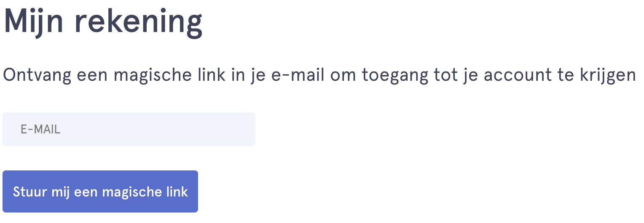Click the 'Ontvang een magische link' description text
Screen dimensions: 644x223
tap(319, 76)
